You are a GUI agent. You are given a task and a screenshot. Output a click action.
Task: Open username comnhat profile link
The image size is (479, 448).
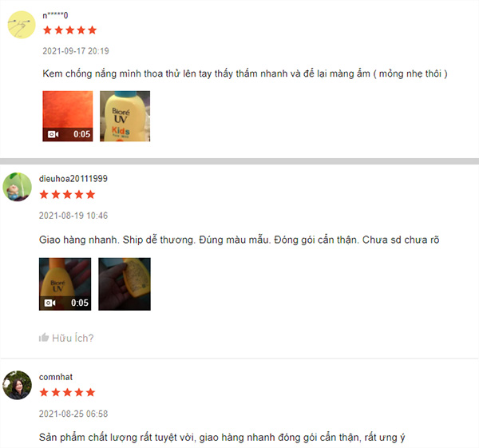click(x=56, y=377)
